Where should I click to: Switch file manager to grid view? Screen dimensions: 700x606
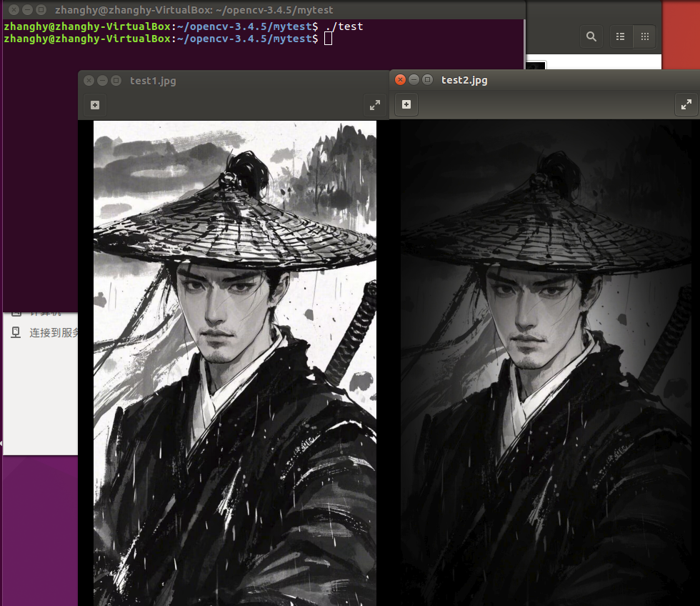(x=644, y=36)
